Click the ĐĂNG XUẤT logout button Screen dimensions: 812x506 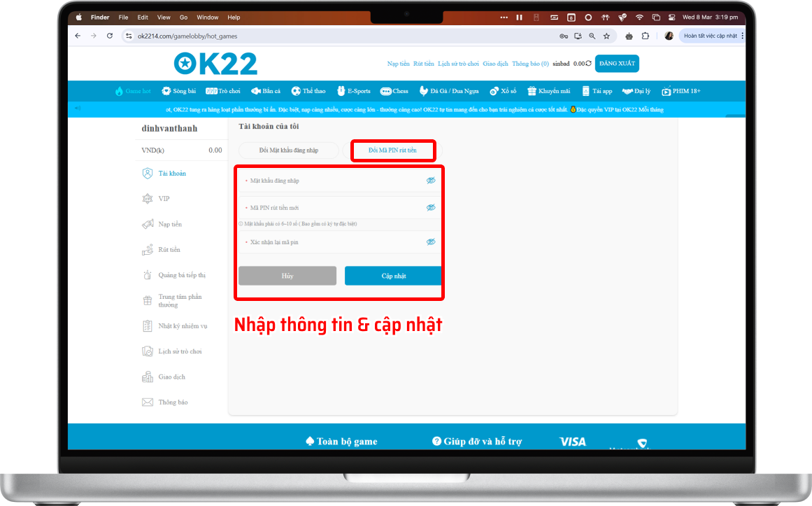tap(617, 64)
